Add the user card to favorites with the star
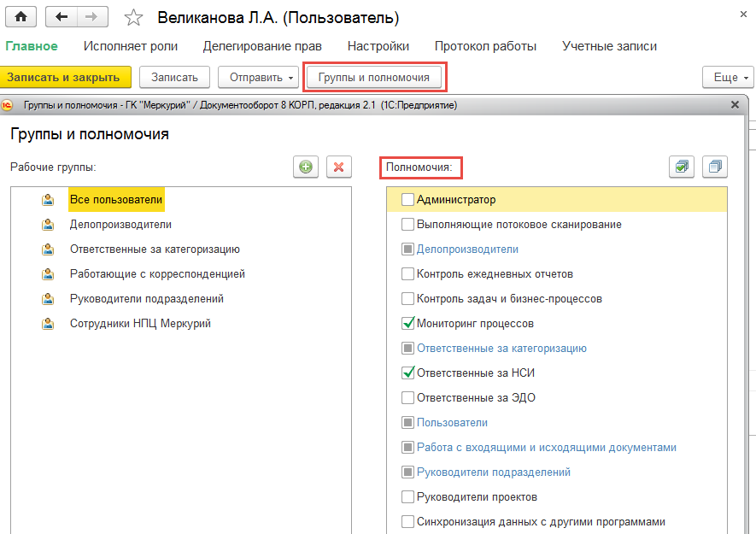Image resolution: width=756 pixels, height=534 pixels. pos(133,18)
